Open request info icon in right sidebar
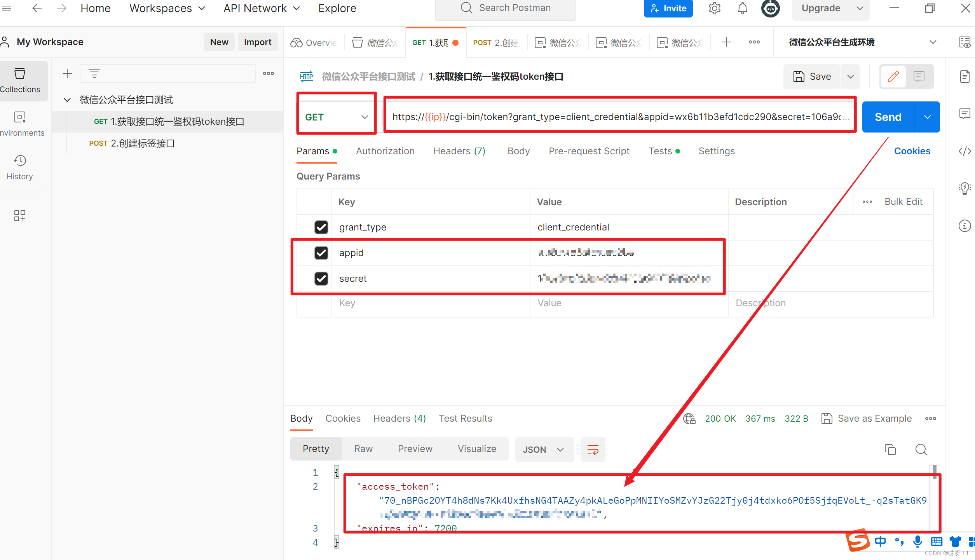Viewport: 975px width, 560px height. tap(965, 225)
